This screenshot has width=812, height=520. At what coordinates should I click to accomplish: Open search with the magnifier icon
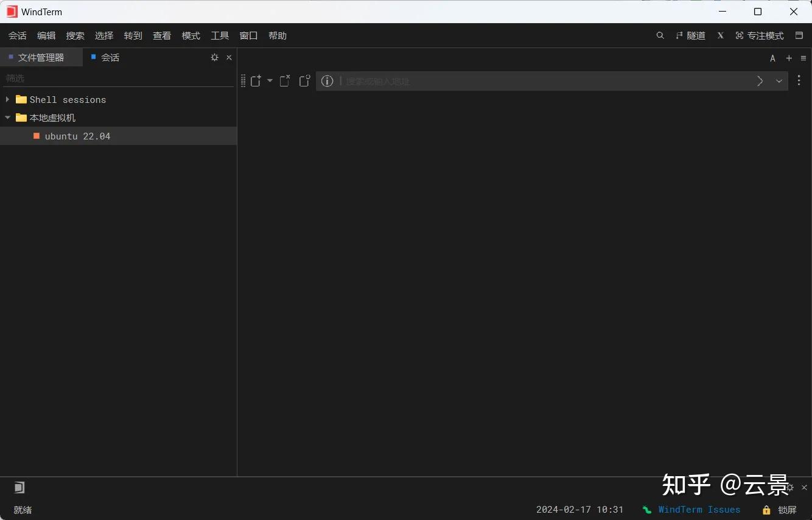click(660, 35)
